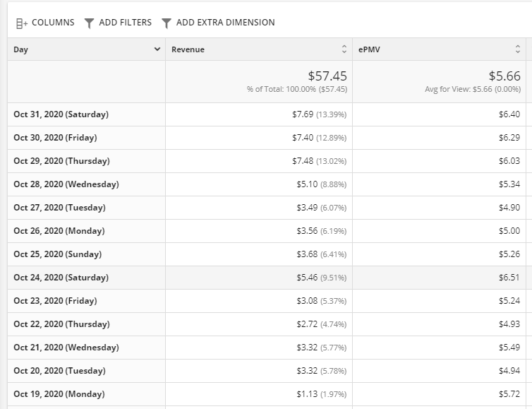Click the Revenue column header text
The image size is (532, 409).
coord(188,49)
